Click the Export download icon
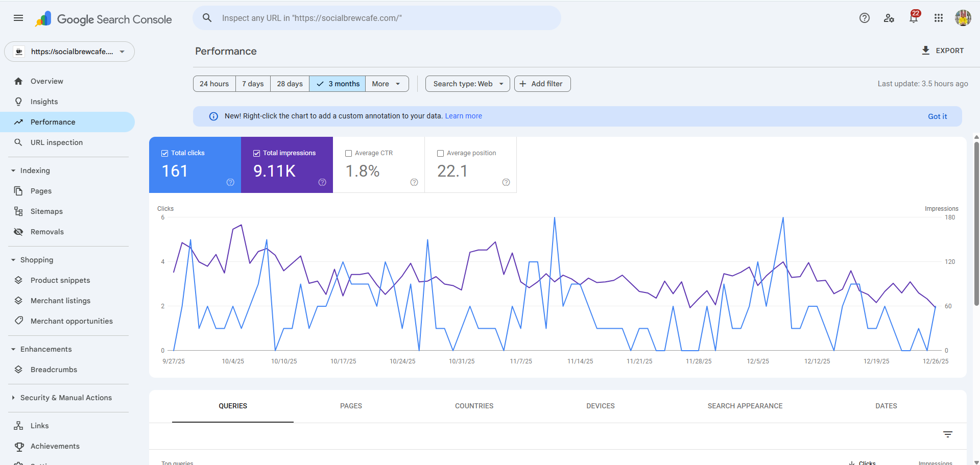Image resolution: width=980 pixels, height=465 pixels. tap(925, 51)
